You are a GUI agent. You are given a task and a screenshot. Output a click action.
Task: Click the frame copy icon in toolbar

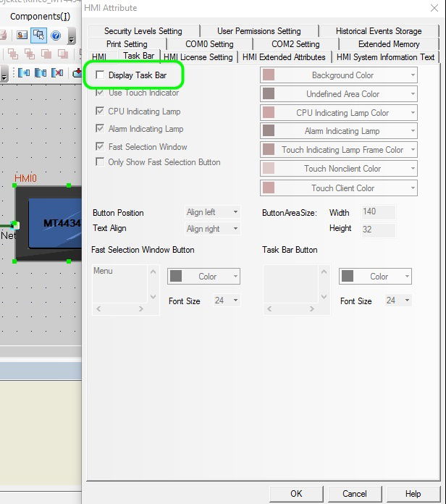[41, 73]
